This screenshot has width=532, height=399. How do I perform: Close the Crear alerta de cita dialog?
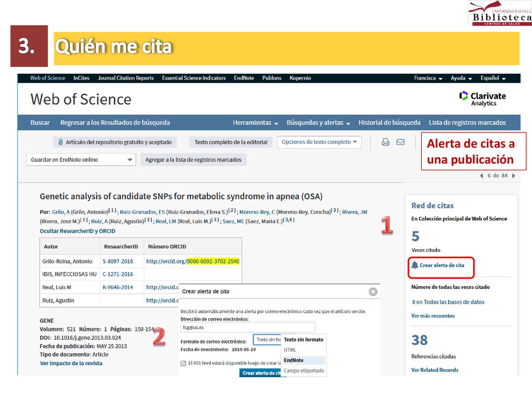373,292
